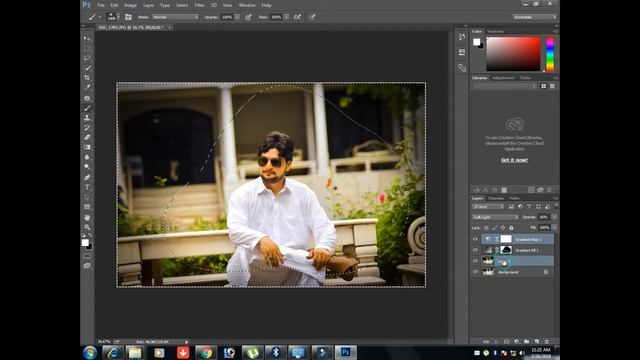Image resolution: width=640 pixels, height=360 pixels.
Task: Click the Get it now link
Action: (x=514, y=160)
